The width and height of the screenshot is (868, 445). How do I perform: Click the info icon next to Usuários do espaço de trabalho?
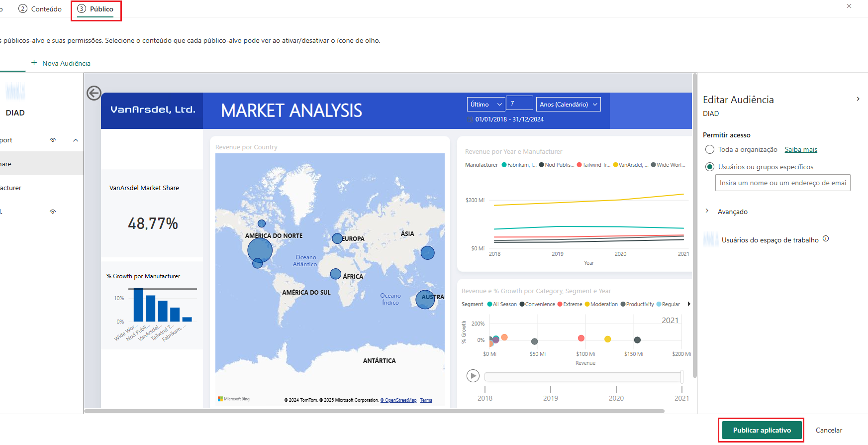click(x=826, y=238)
